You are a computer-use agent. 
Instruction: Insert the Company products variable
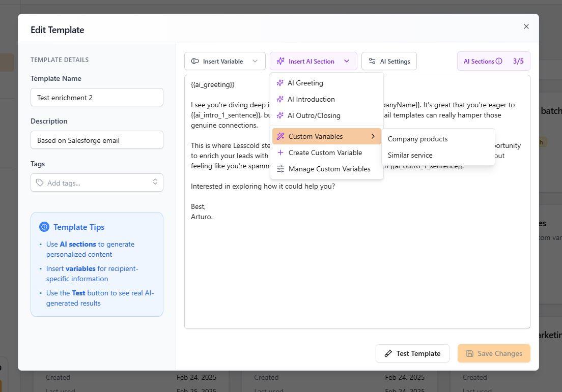click(x=438, y=139)
